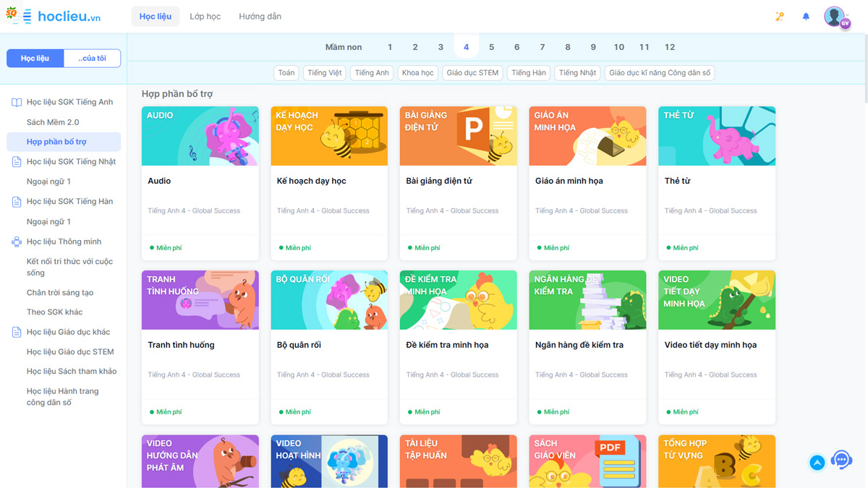Open the Tổng hợp từ vựng thumbnail
This screenshot has width=868, height=488.
[717, 461]
